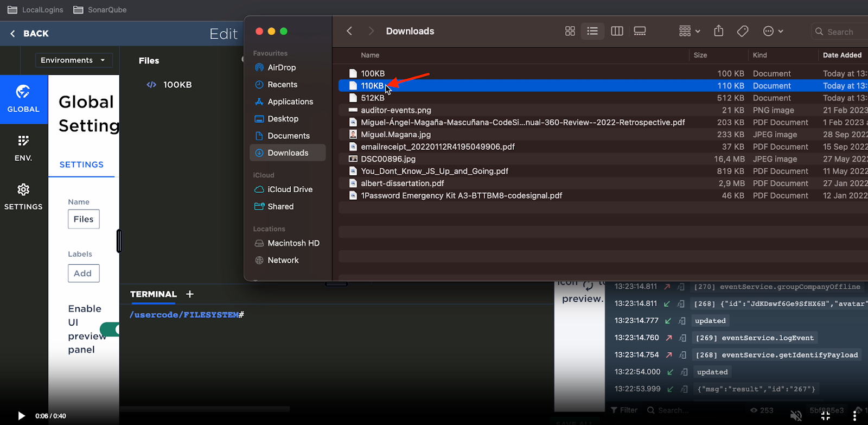The width and height of the screenshot is (868, 425).
Task: Select the ENV. sidebar item
Action: click(23, 148)
